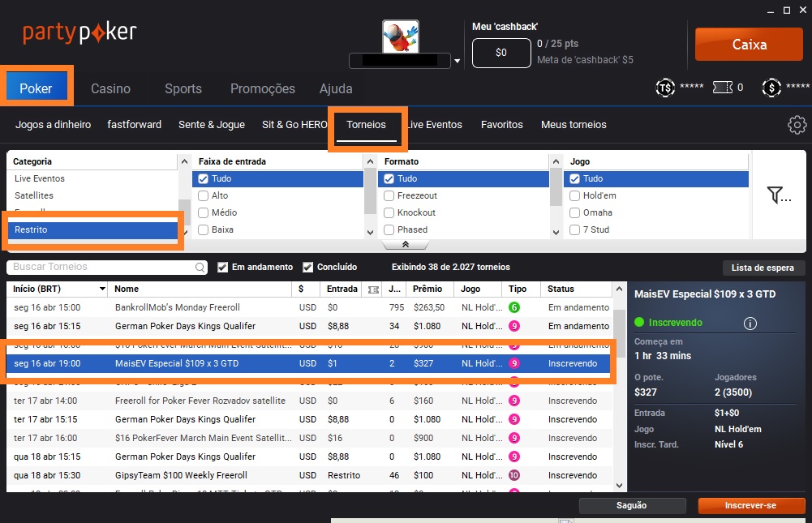Select the Satellites category
Viewport: 812px width, 523px height.
[x=92, y=195]
